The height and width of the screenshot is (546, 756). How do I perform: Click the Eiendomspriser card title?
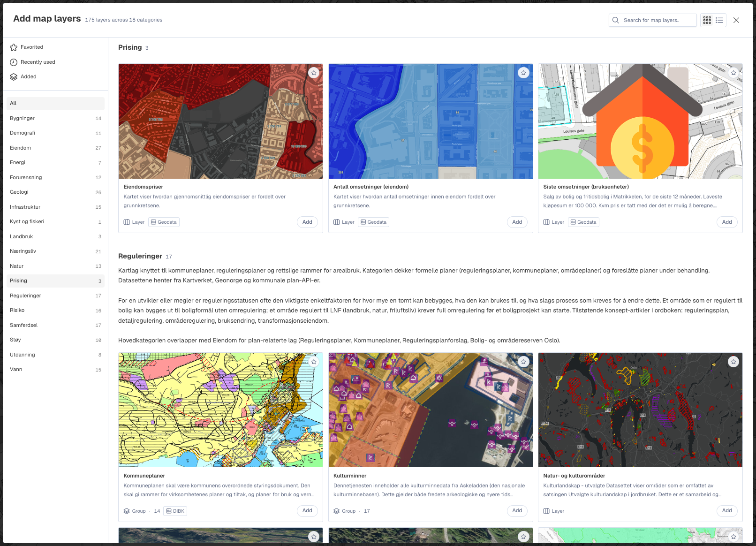(144, 187)
